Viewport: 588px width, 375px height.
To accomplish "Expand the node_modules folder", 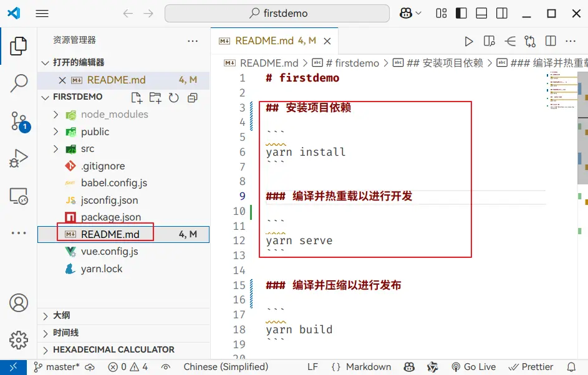I will (x=56, y=114).
